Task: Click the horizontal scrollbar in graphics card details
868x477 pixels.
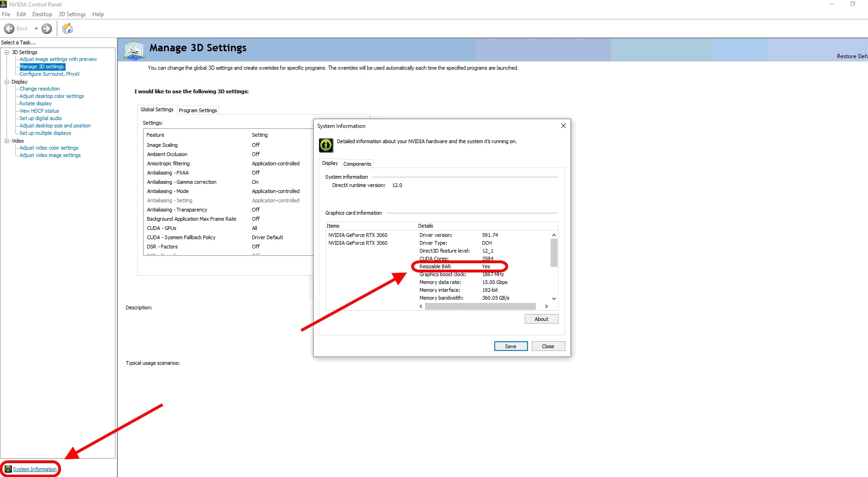Action: click(x=480, y=306)
